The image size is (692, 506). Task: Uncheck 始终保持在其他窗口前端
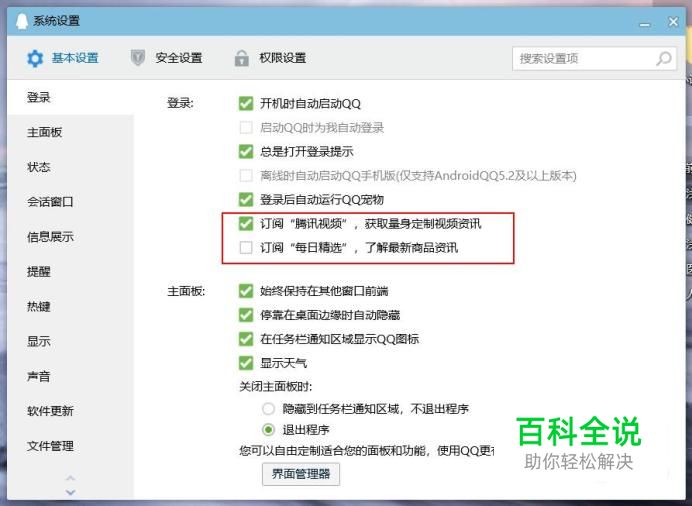pos(246,291)
